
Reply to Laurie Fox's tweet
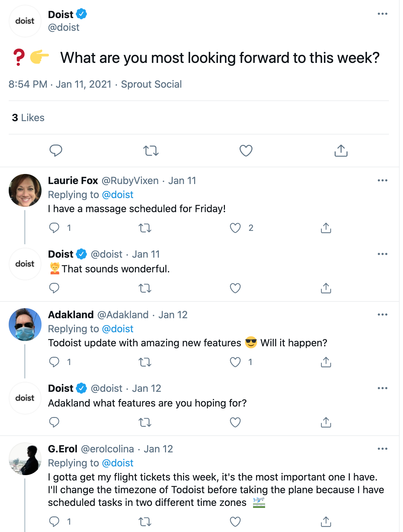tap(54, 228)
